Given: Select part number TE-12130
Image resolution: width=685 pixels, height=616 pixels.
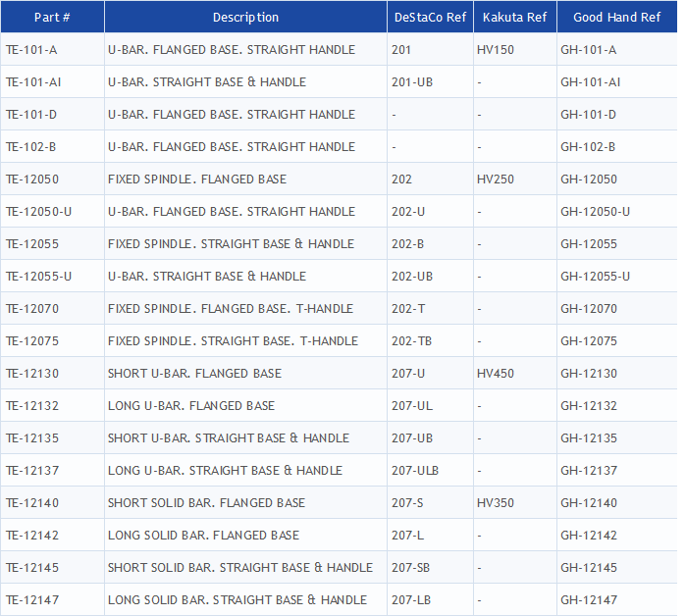Looking at the screenshot, I should pyautogui.click(x=32, y=374).
